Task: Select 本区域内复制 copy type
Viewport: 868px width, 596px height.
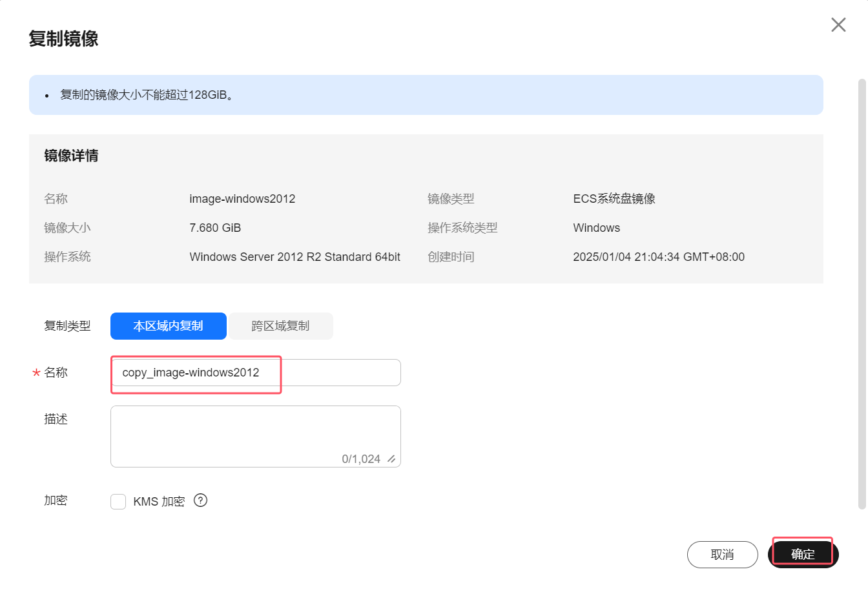Action: pos(169,326)
